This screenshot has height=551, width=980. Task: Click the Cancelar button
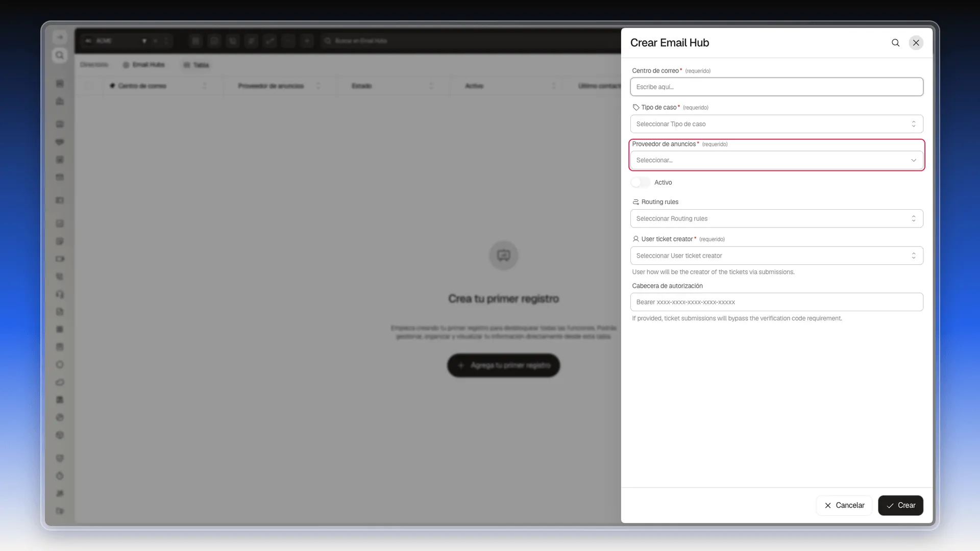(x=844, y=505)
